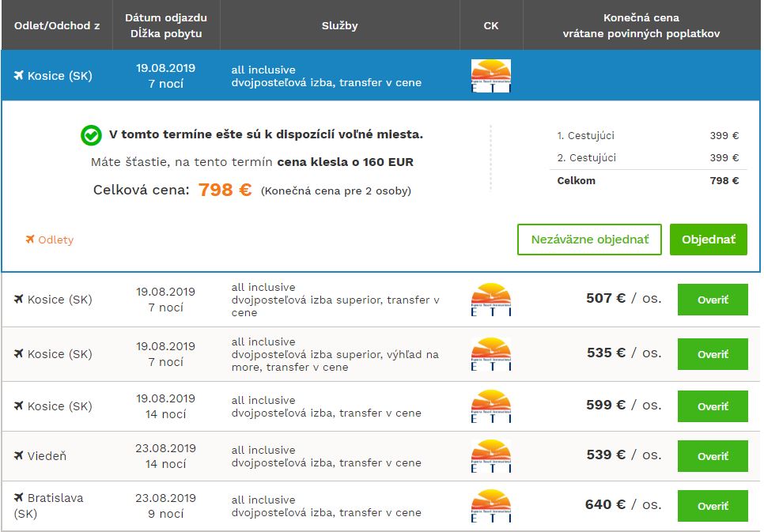Click Overiť for the 507 € offer
This screenshot has width=764, height=532.
713,300
